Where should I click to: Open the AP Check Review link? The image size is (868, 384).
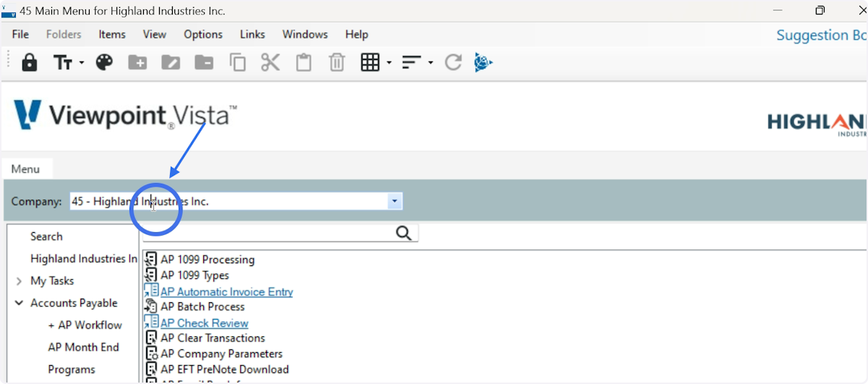coord(204,323)
